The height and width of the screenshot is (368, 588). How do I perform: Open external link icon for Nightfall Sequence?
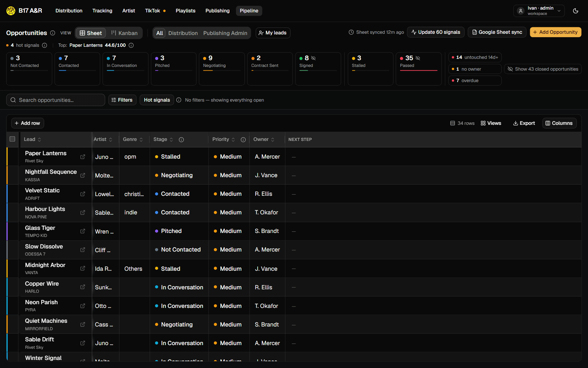(x=83, y=175)
